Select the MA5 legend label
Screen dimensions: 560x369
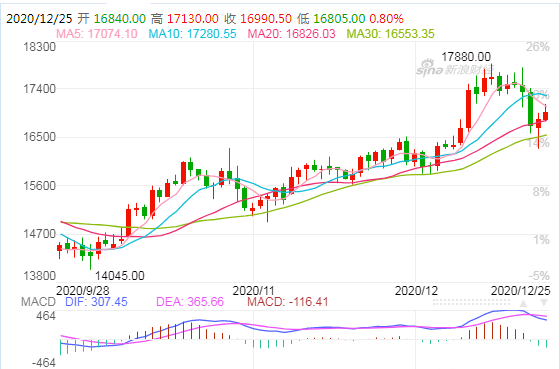[97, 34]
